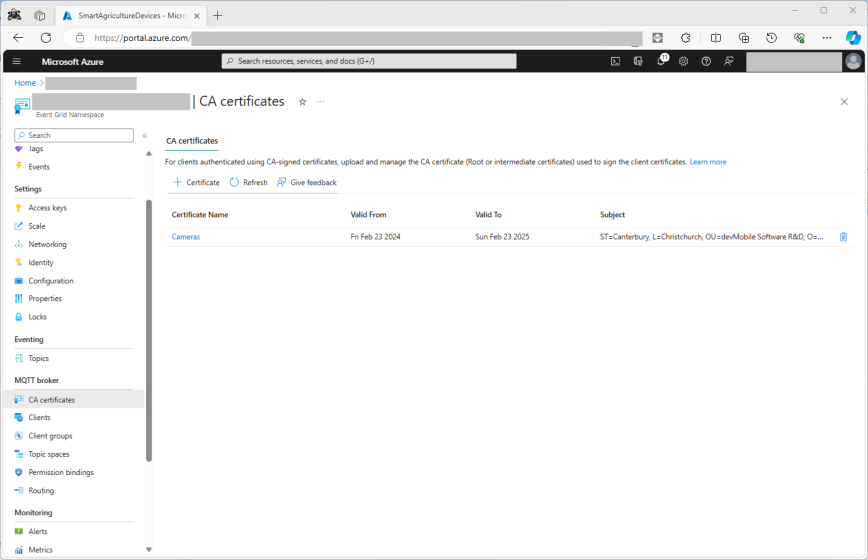Open browser settings and more menu
This screenshot has height=560, width=868.
pyautogui.click(x=826, y=38)
